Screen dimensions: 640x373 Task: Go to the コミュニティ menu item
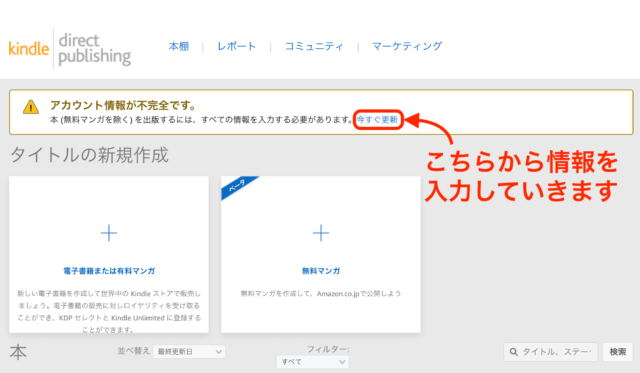pos(314,47)
